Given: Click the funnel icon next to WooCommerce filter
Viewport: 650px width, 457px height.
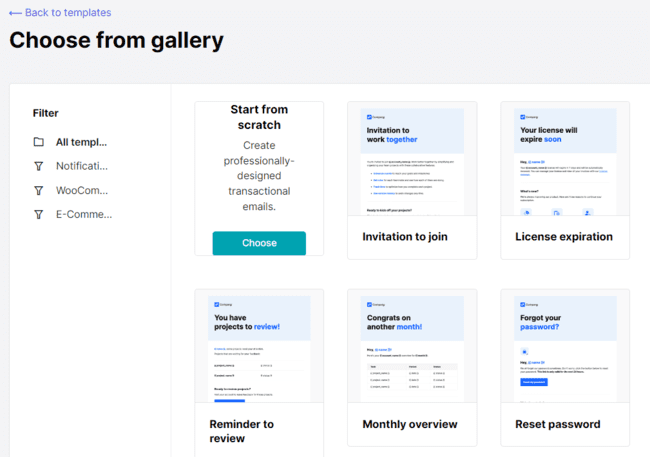Looking at the screenshot, I should [x=38, y=190].
